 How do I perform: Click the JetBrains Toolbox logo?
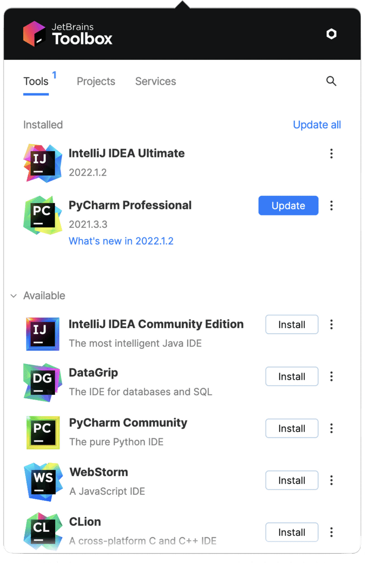point(68,34)
